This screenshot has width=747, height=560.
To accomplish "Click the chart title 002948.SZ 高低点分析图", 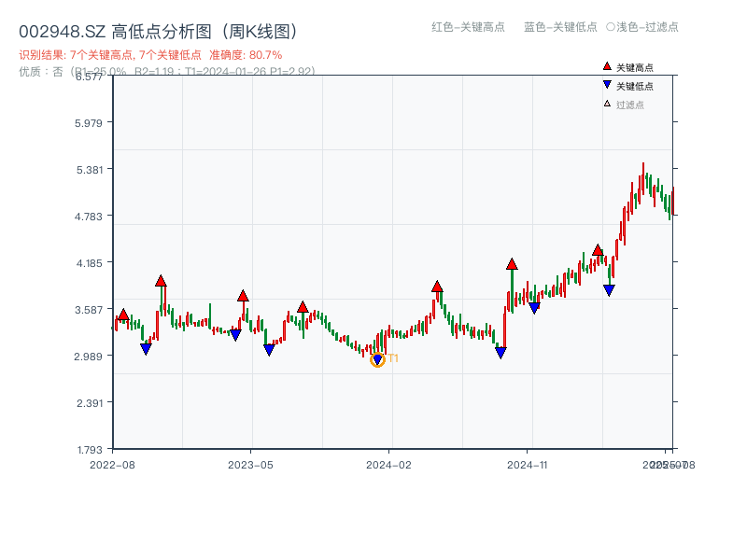I will pos(158,32).
